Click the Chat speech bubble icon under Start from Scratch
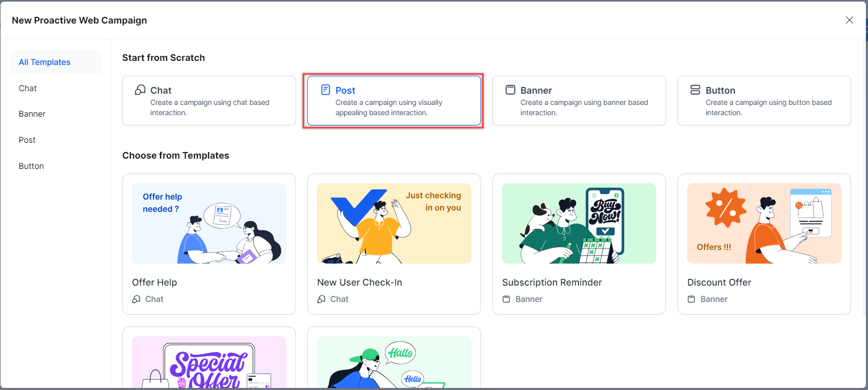The image size is (868, 390). pos(140,90)
